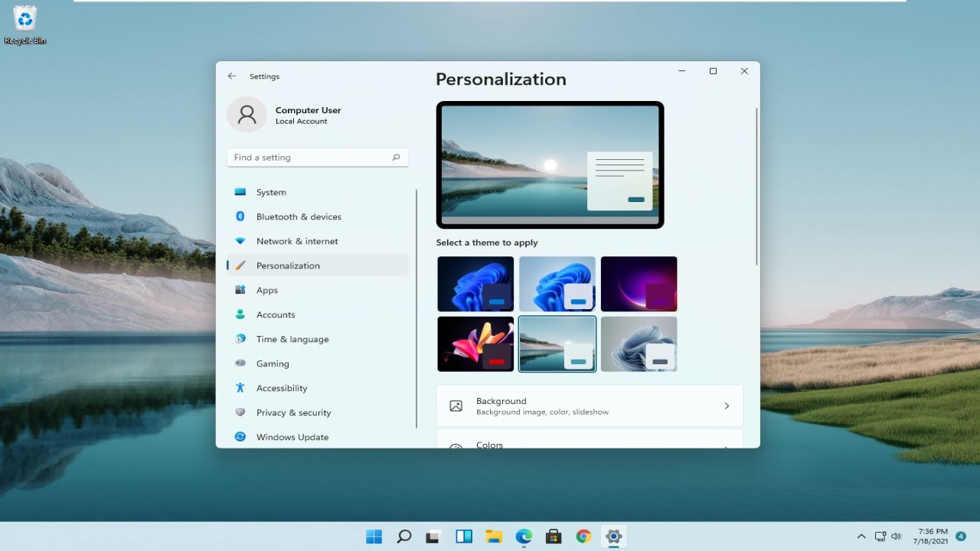This screenshot has height=551, width=980.
Task: Click the Windows Update sync icon
Action: pyautogui.click(x=240, y=437)
